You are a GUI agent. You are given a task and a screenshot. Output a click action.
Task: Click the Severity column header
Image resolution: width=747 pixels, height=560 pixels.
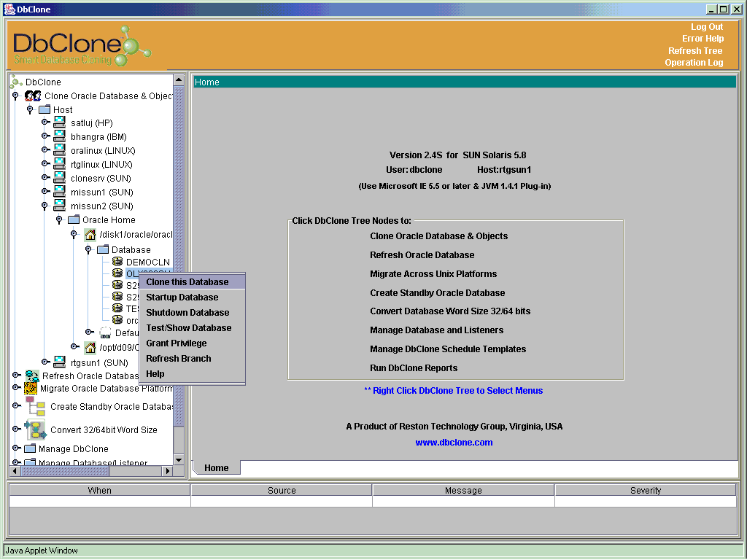(x=646, y=490)
